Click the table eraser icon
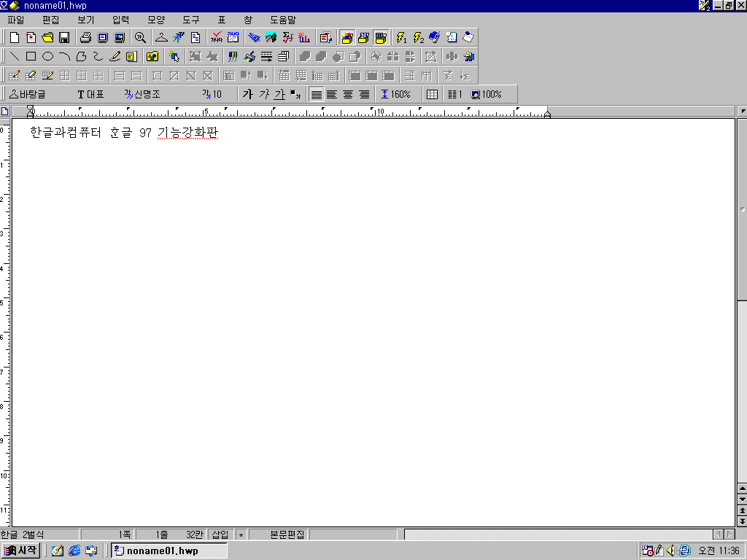The image size is (747, 560). pyautogui.click(x=31, y=76)
